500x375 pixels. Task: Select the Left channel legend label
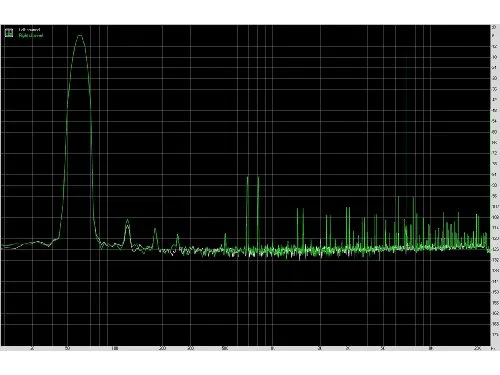[30, 30]
